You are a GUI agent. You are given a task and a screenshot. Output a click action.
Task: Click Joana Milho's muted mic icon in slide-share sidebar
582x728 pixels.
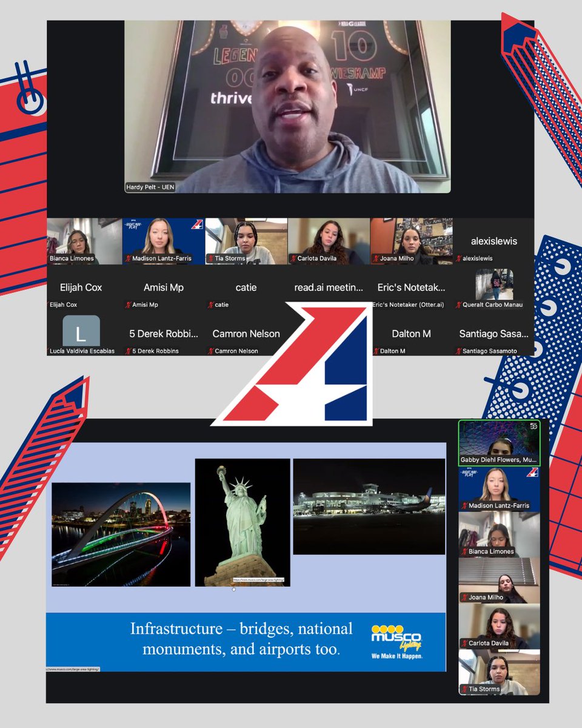[464, 598]
